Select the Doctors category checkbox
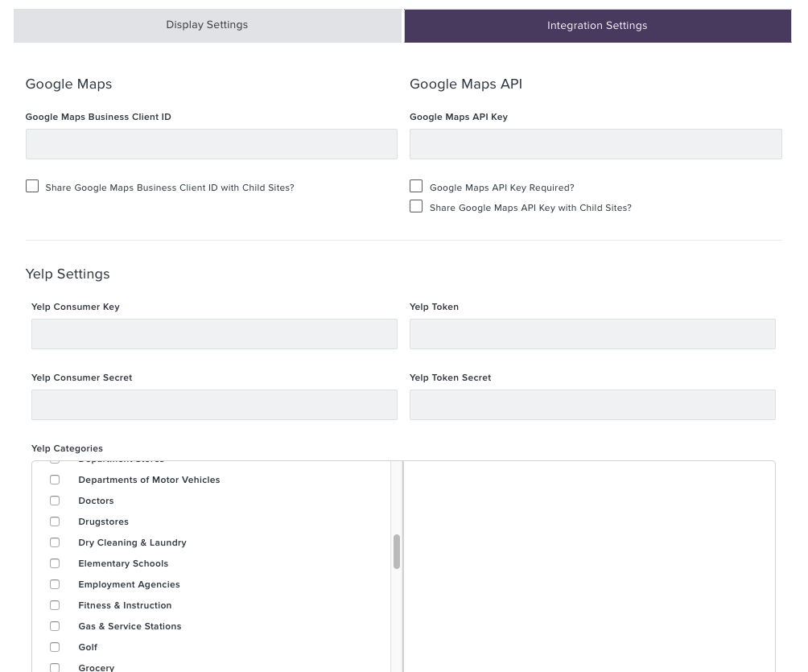Image resolution: width=808 pixels, height=672 pixels. click(x=55, y=501)
